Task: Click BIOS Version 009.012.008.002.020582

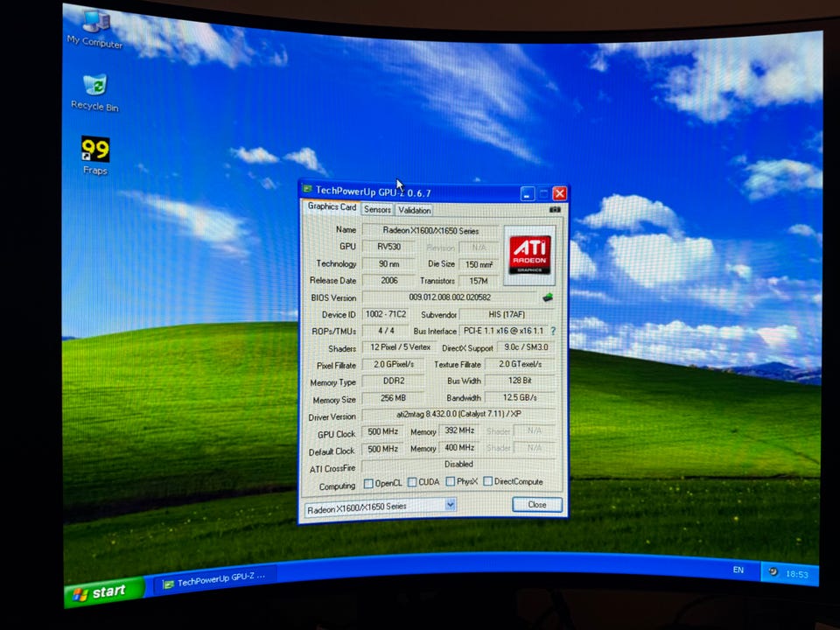Action: (450, 297)
